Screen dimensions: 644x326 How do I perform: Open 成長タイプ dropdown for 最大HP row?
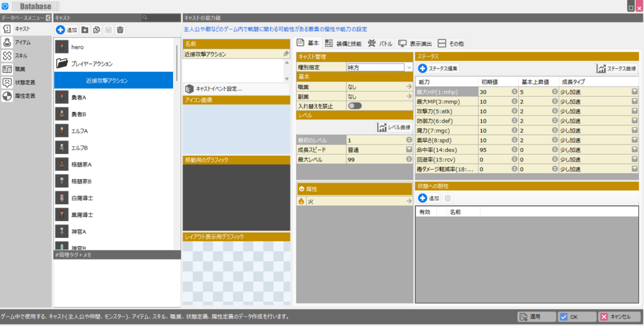point(635,92)
